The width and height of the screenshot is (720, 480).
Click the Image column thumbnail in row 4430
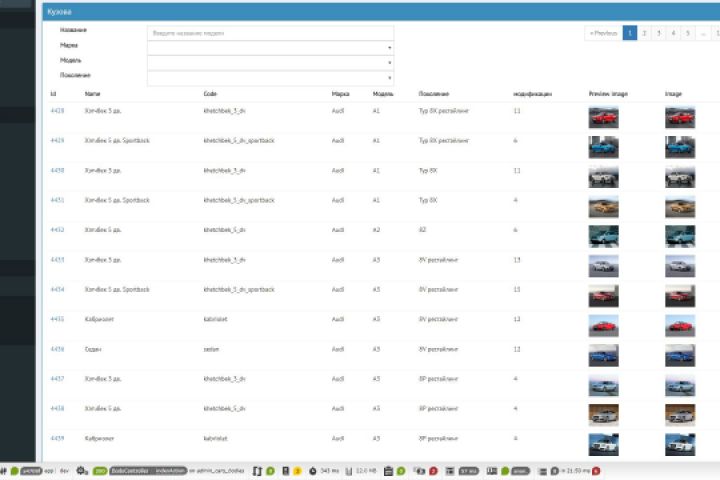coord(680,177)
